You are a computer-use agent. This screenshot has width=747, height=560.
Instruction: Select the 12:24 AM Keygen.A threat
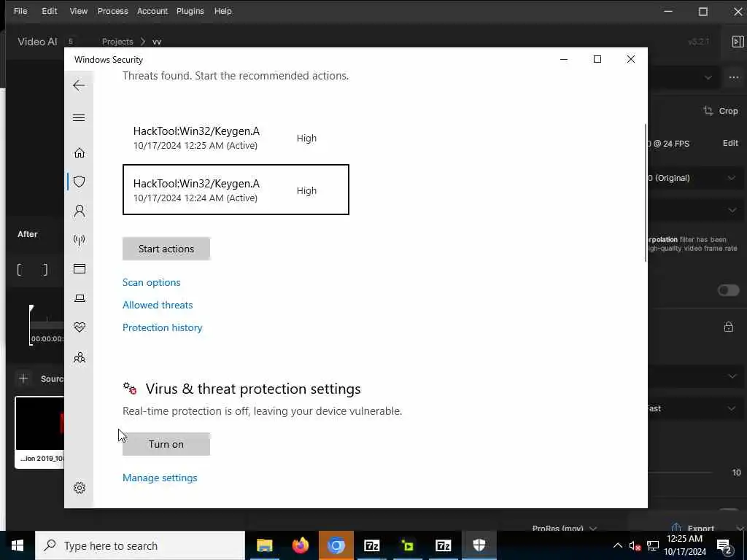(x=236, y=190)
